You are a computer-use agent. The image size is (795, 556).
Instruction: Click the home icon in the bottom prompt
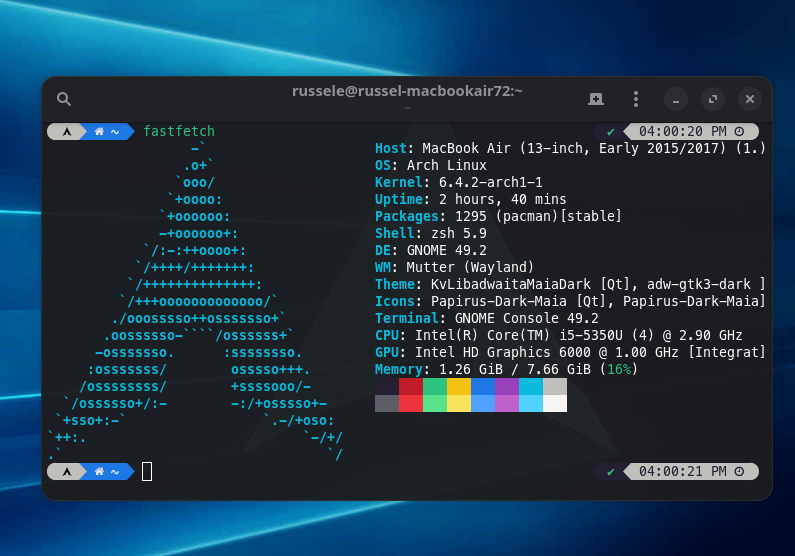coord(99,472)
